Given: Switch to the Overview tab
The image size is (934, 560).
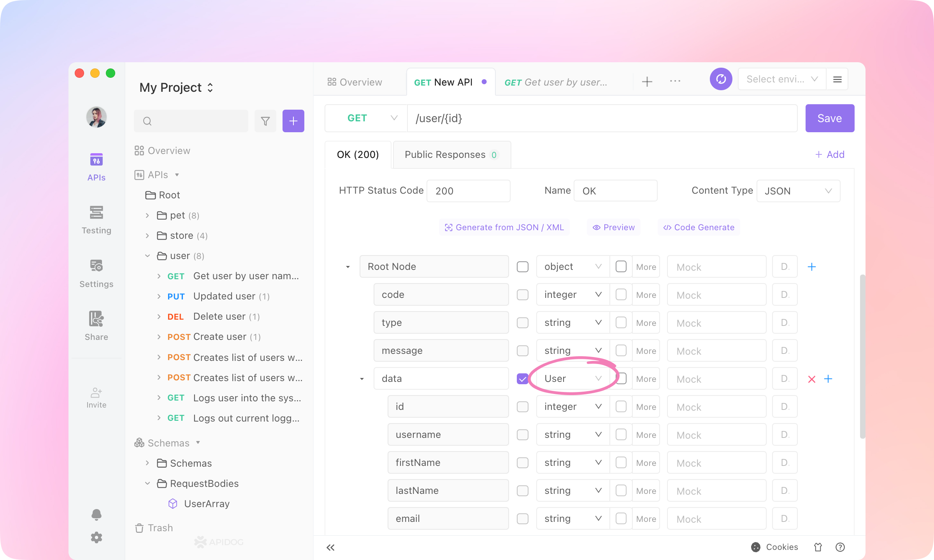Looking at the screenshot, I should point(355,82).
